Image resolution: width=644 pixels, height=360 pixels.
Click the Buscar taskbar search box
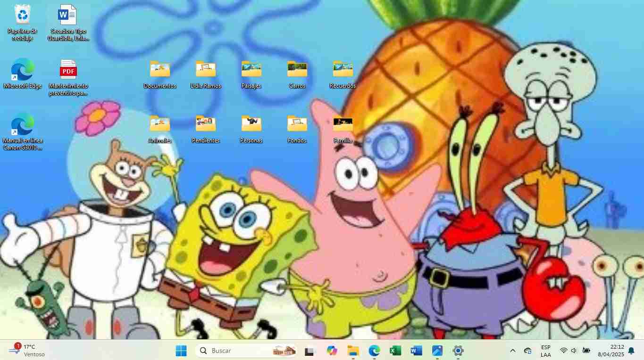246,351
